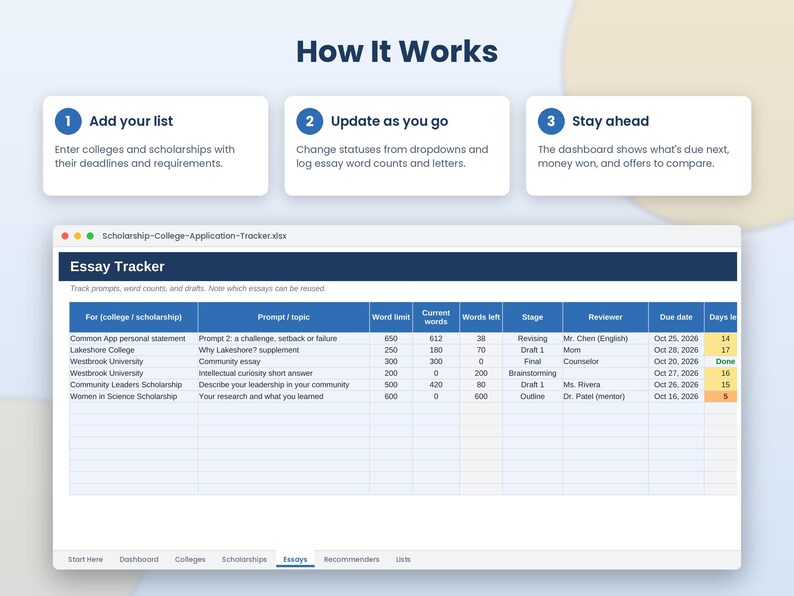Click the 'Add your list' step card

[155, 146]
